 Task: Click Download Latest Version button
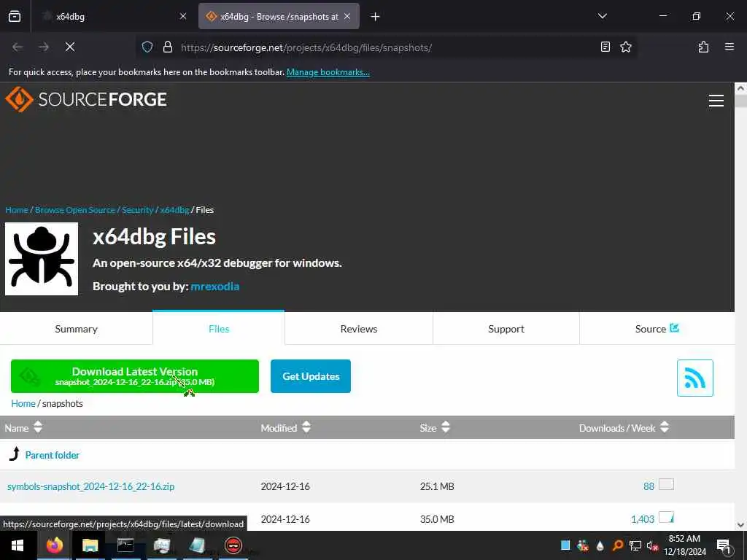tap(135, 376)
